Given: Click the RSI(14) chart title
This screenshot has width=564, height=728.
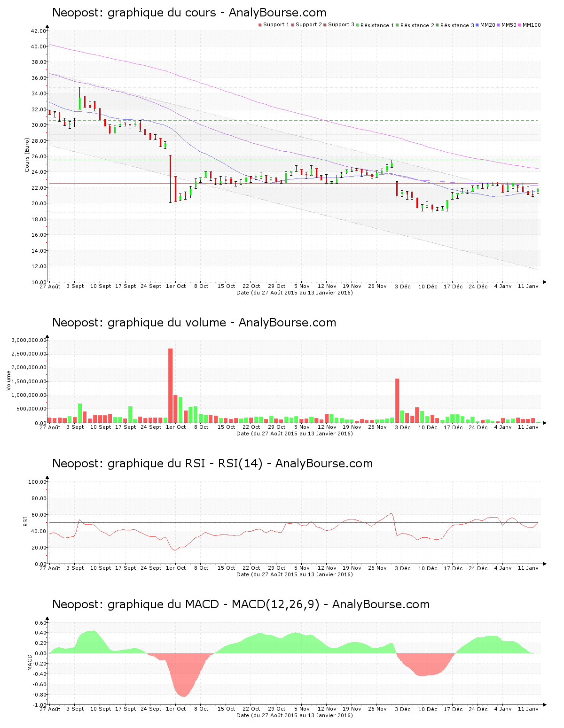Looking at the screenshot, I should pyautogui.click(x=212, y=464).
